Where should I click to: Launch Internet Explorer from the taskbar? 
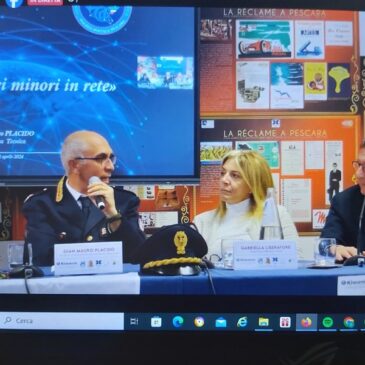coord(242,322)
